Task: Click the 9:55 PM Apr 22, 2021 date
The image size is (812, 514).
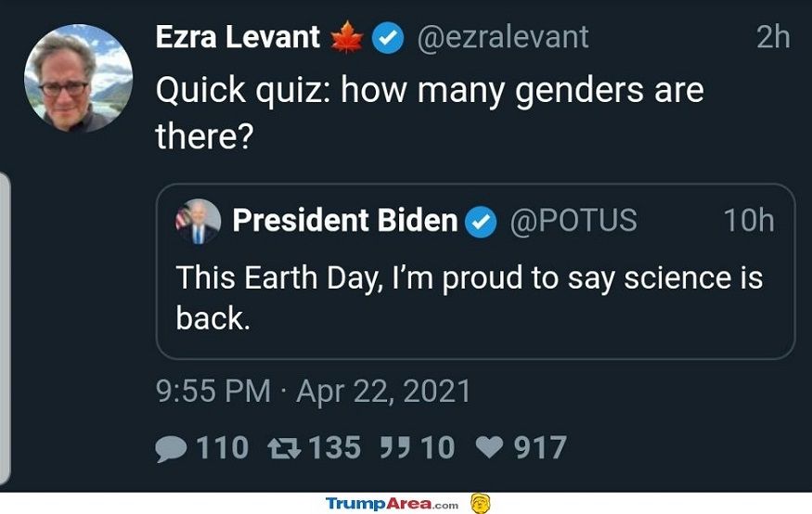Action: (314, 391)
